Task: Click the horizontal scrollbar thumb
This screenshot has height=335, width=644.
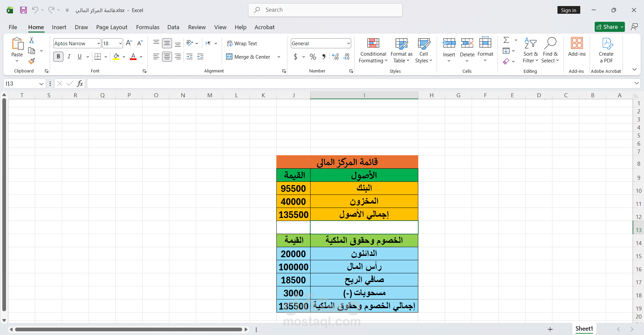Action: pyautogui.click(x=128, y=329)
